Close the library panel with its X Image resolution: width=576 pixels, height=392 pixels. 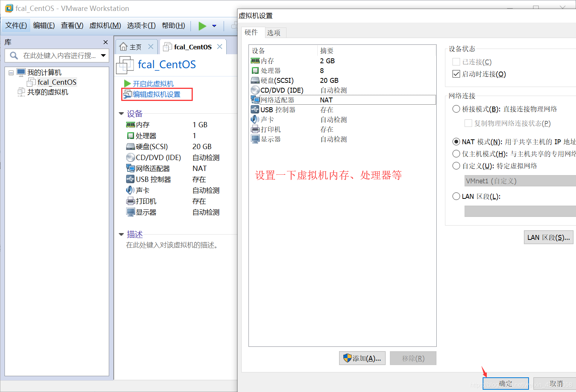pos(105,42)
